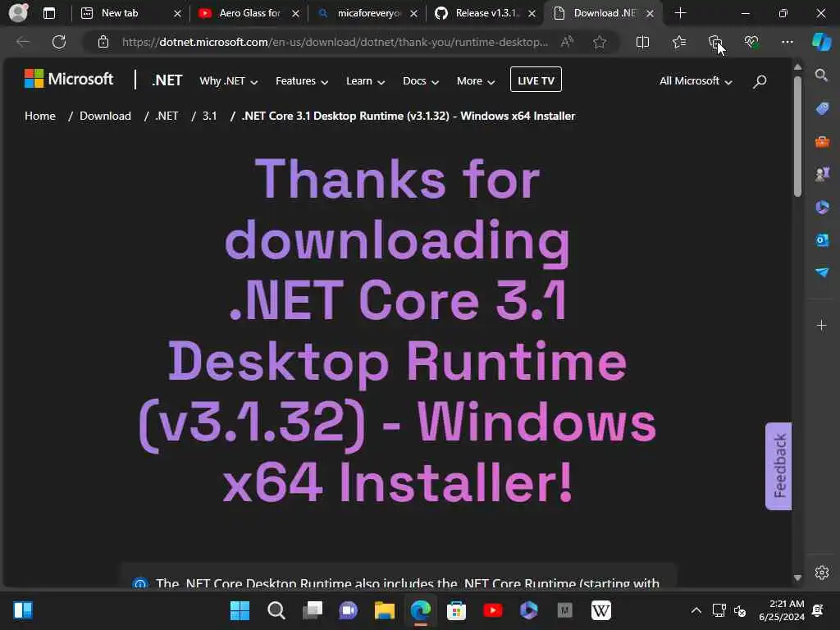Expand Features menu
The image size is (840, 630).
tap(302, 81)
